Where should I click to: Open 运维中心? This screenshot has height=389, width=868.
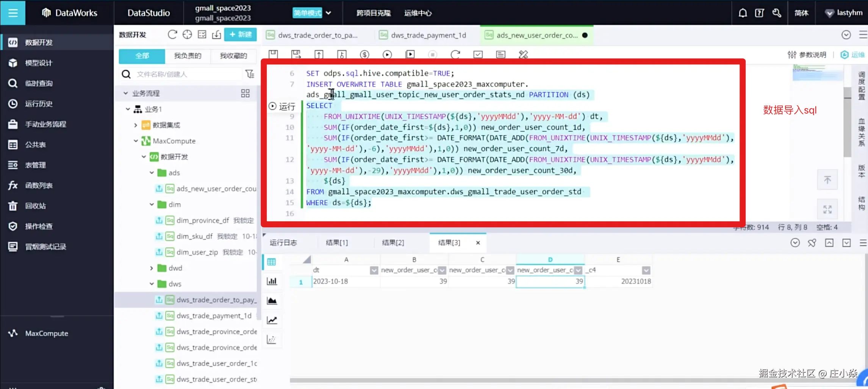pyautogui.click(x=418, y=13)
